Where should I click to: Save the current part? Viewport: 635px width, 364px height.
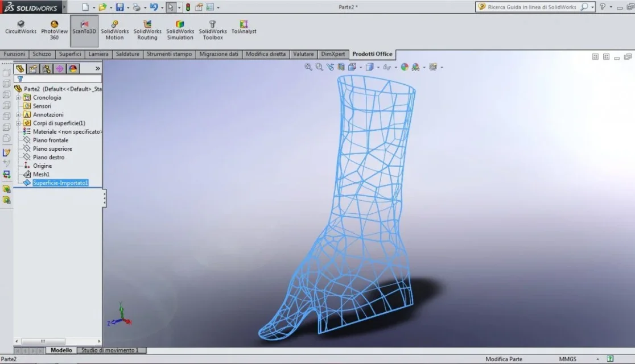tap(120, 7)
